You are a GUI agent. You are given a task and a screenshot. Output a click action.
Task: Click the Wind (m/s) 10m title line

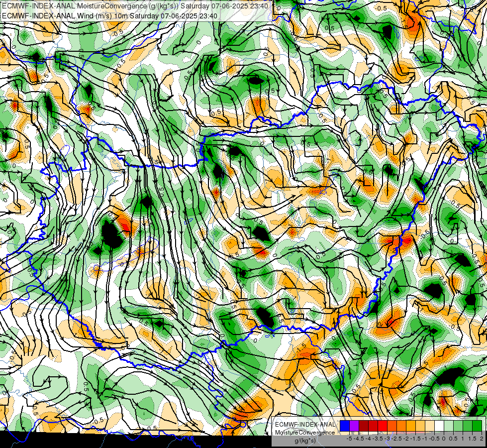point(109,15)
